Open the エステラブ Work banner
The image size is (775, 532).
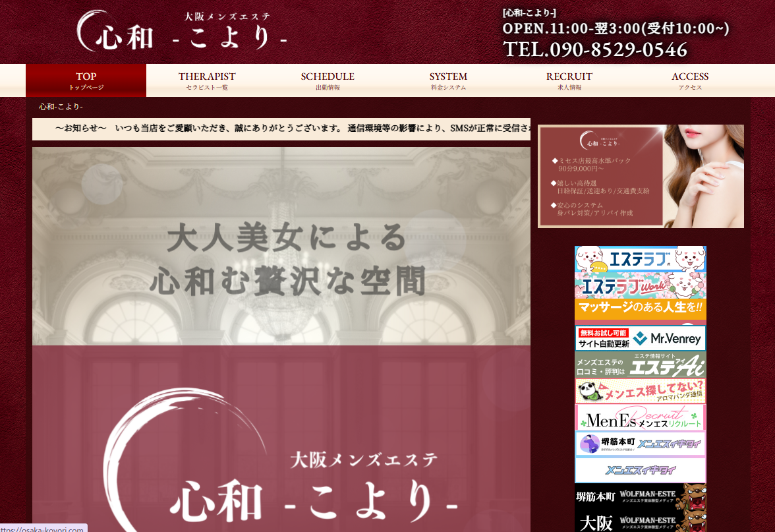point(641,285)
